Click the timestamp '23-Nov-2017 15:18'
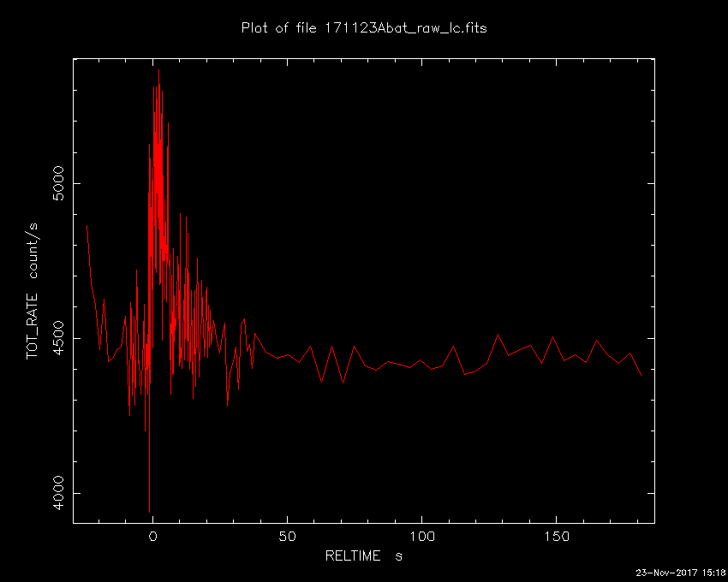 tap(680, 573)
